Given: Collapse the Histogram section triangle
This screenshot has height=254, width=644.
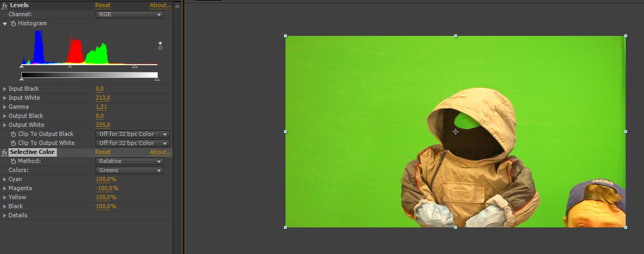Looking at the screenshot, I should [5, 24].
